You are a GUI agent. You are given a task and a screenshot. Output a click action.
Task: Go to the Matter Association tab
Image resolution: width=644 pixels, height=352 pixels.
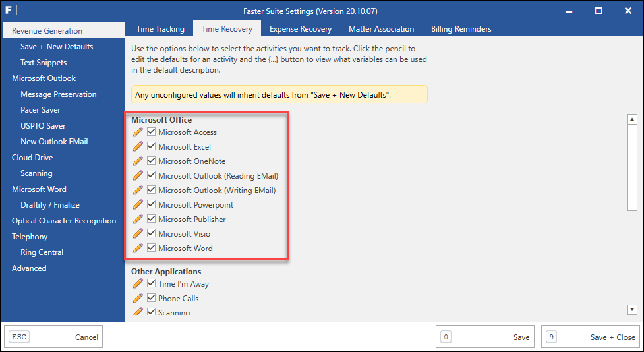point(381,29)
